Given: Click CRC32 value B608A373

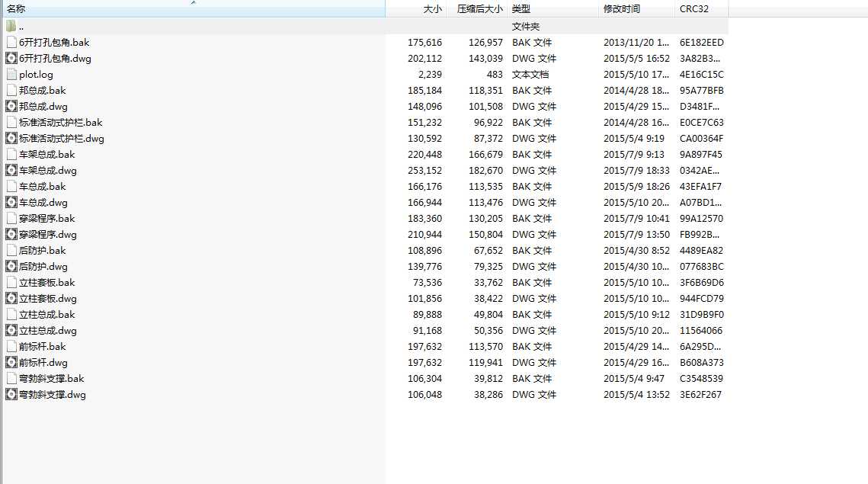Looking at the screenshot, I should (701, 364).
